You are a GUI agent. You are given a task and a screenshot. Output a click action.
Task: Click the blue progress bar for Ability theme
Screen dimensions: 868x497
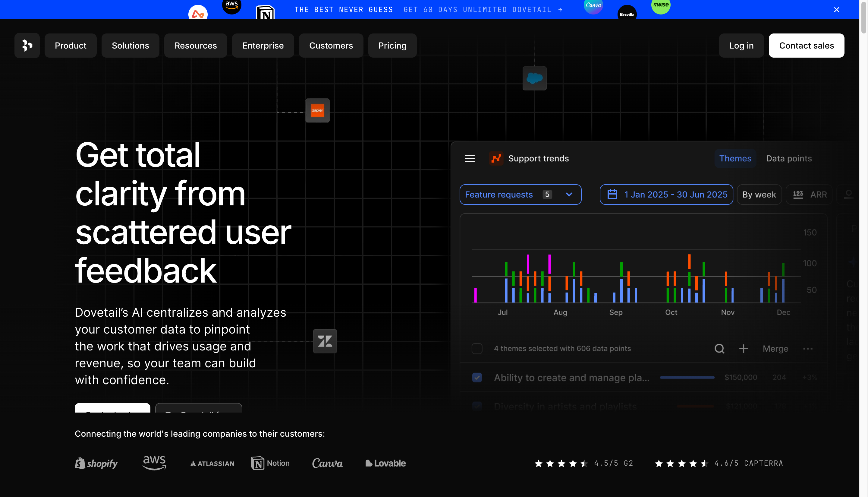click(687, 378)
